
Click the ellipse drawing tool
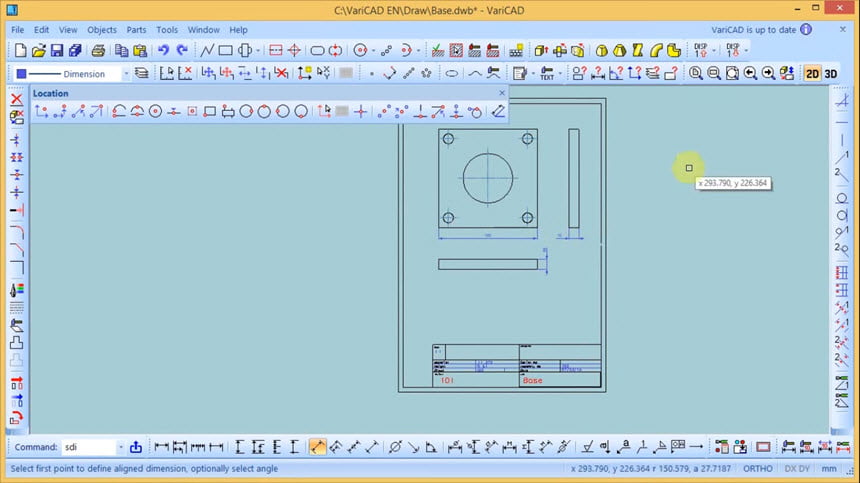pyautogui.click(x=451, y=73)
